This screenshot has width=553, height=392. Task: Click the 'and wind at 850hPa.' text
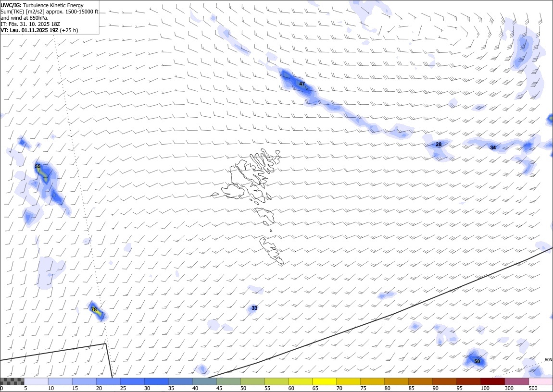pos(25,18)
